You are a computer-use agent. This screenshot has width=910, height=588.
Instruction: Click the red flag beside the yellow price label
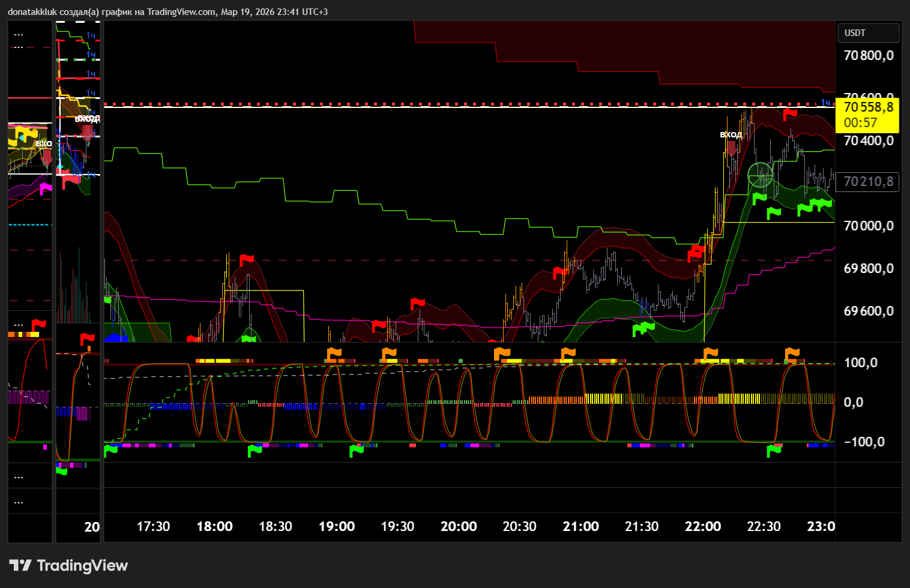point(790,113)
